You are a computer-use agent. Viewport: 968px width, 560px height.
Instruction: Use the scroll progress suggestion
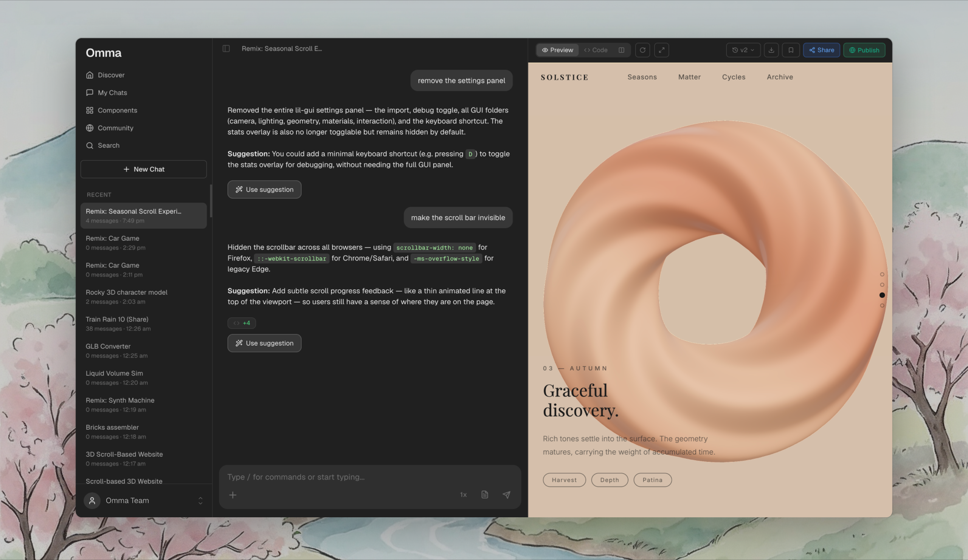click(264, 343)
